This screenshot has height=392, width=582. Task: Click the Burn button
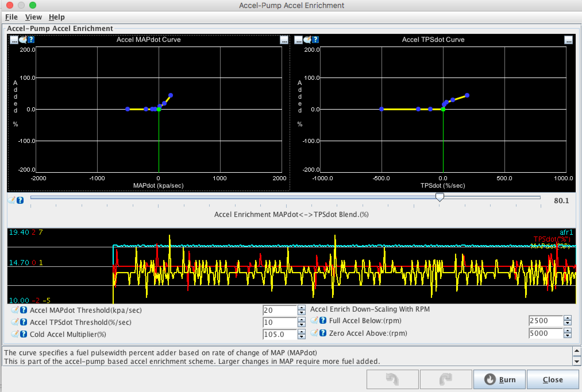(x=499, y=379)
